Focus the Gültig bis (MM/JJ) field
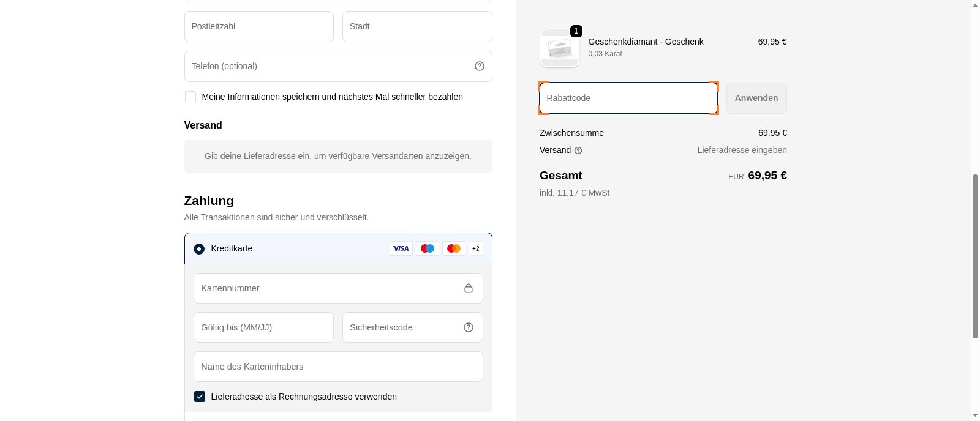 (263, 327)
